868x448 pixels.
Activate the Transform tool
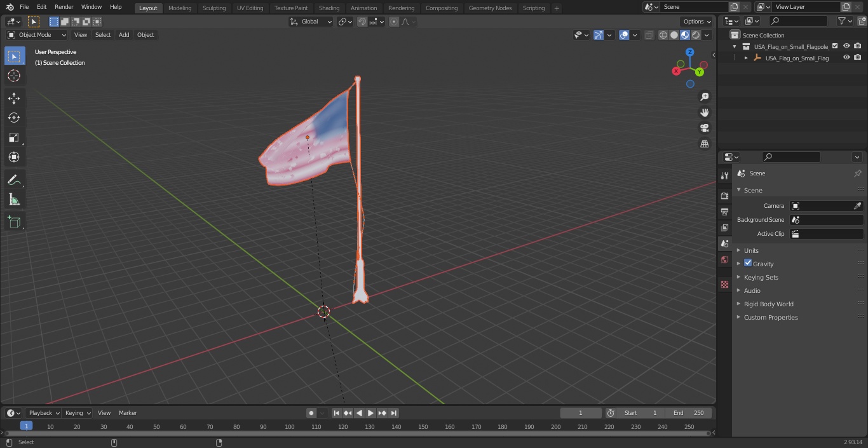(14, 157)
